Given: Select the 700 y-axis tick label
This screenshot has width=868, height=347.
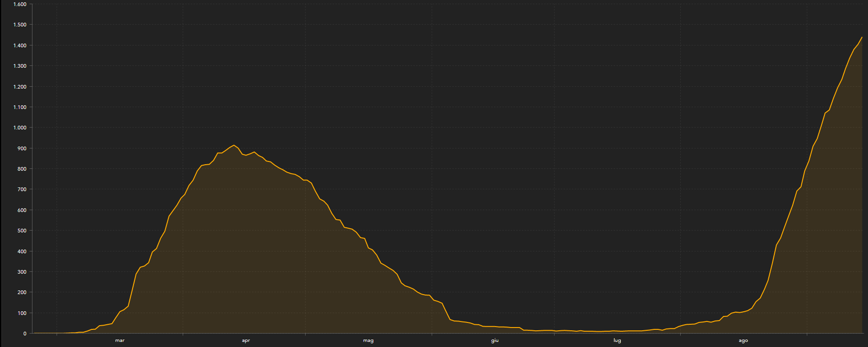Looking at the screenshot, I should point(22,189).
